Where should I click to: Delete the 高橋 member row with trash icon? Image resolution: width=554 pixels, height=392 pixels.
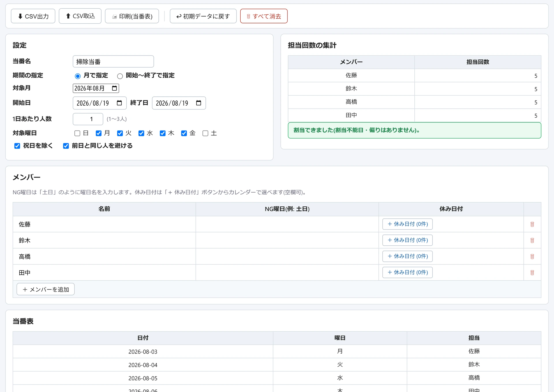532,257
